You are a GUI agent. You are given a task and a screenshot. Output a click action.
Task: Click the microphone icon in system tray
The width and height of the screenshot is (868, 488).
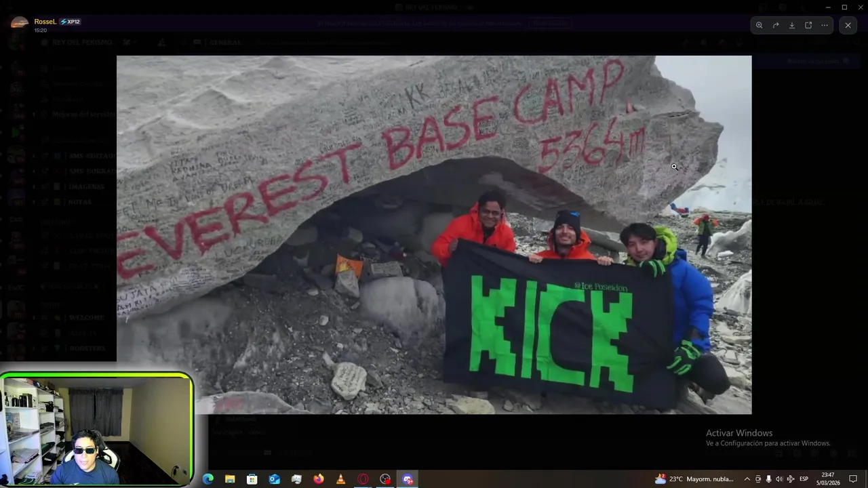coord(768,479)
